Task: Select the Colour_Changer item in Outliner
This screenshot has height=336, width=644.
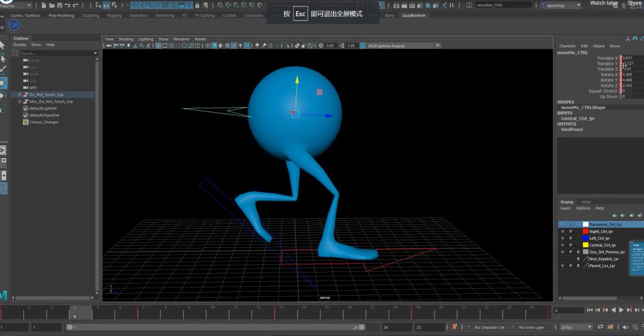Action: click(x=43, y=122)
